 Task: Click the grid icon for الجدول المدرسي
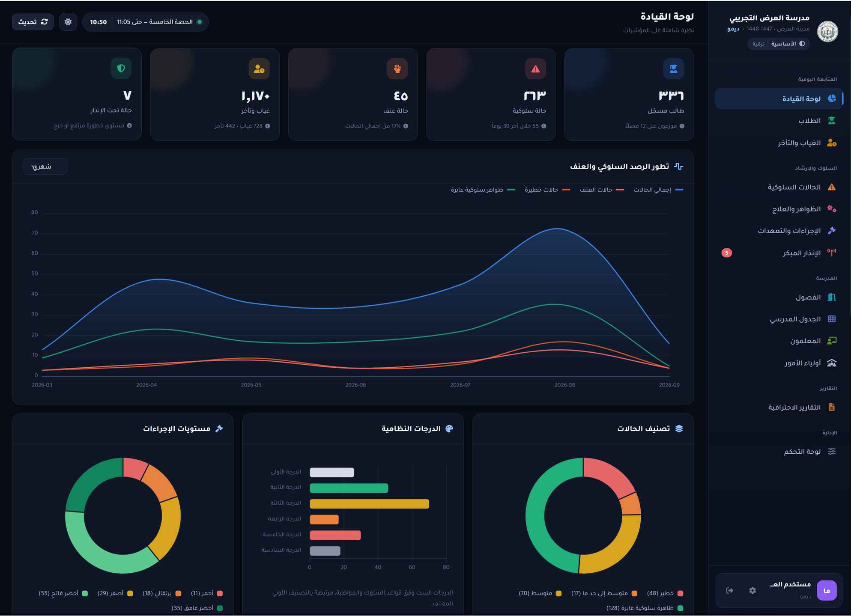831,319
